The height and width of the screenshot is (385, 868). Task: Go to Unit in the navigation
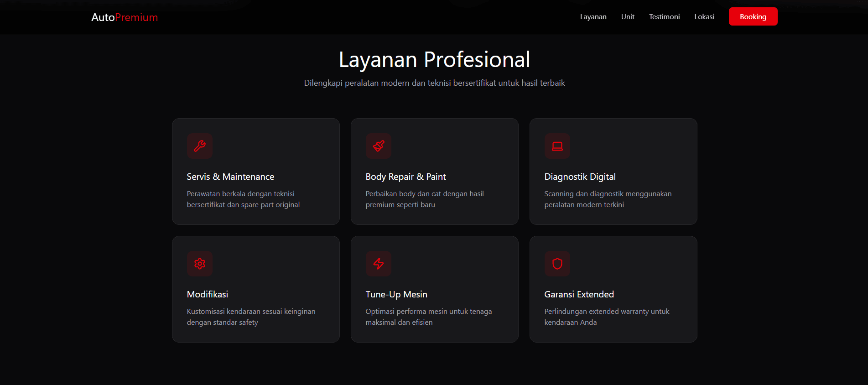coord(628,17)
